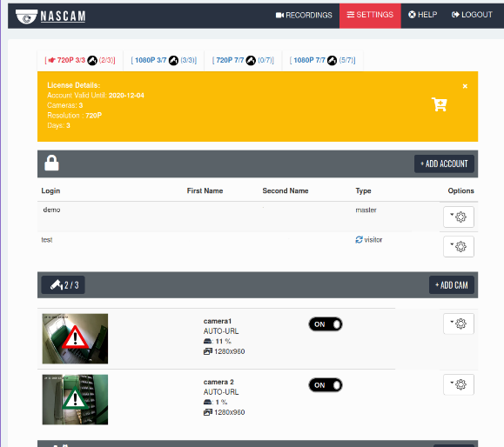The width and height of the screenshot is (504, 447).
Task: Switch to the 1080P 3/7 tab
Action: click(164, 60)
